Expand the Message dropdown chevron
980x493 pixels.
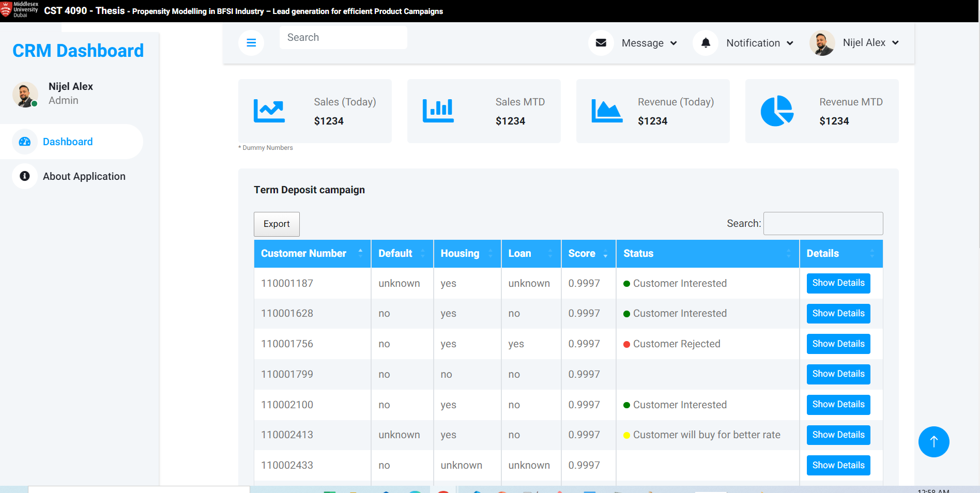click(x=673, y=43)
